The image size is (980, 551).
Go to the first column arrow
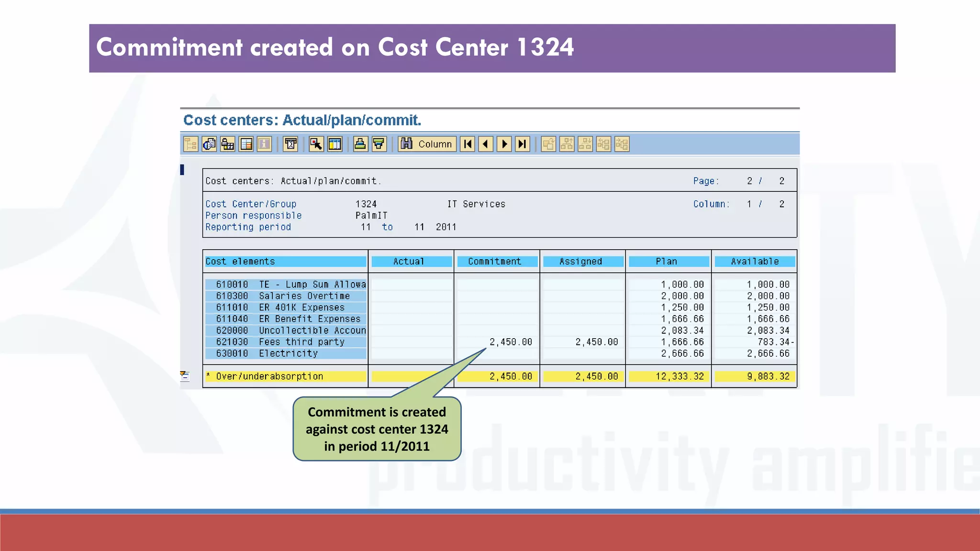click(468, 144)
